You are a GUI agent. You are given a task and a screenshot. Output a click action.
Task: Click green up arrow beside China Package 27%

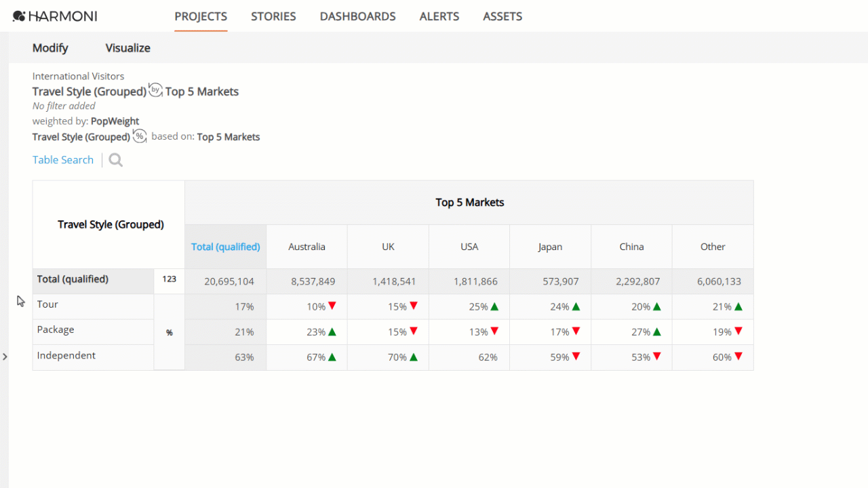click(657, 332)
